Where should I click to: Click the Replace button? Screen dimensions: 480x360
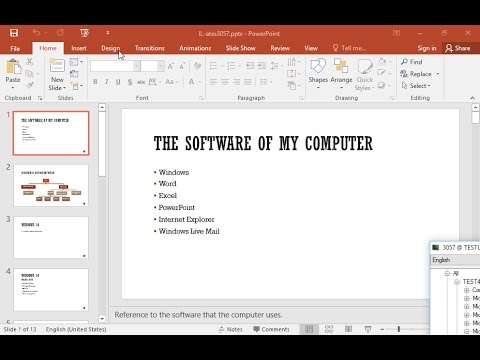[416, 74]
